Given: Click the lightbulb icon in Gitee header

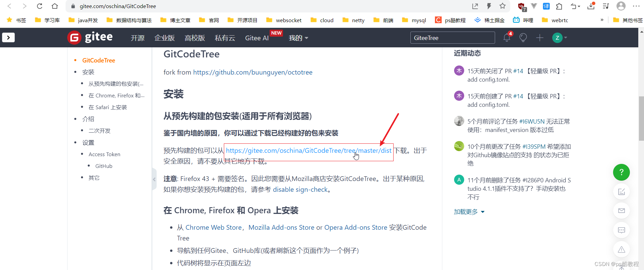Looking at the screenshot, I should (523, 38).
